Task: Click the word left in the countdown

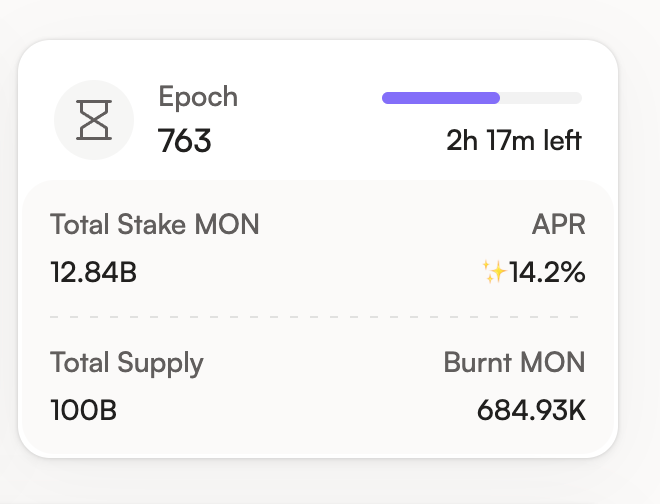Action: pyautogui.click(x=563, y=140)
